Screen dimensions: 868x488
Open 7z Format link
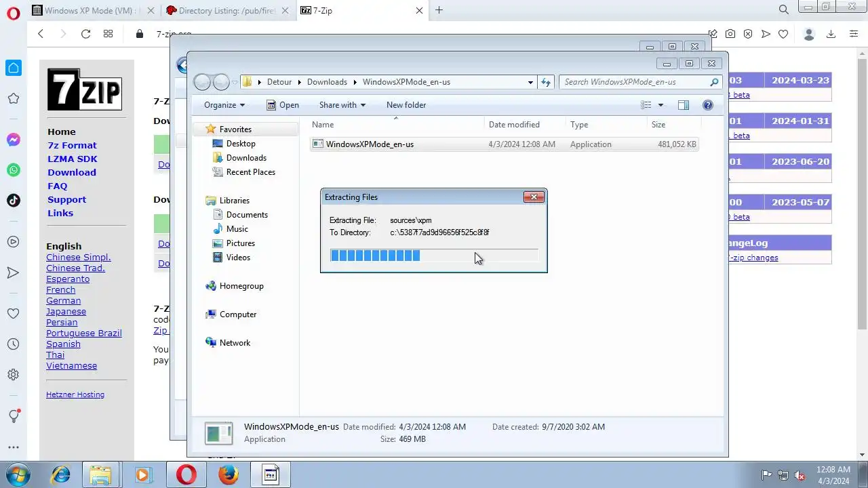pos(72,145)
